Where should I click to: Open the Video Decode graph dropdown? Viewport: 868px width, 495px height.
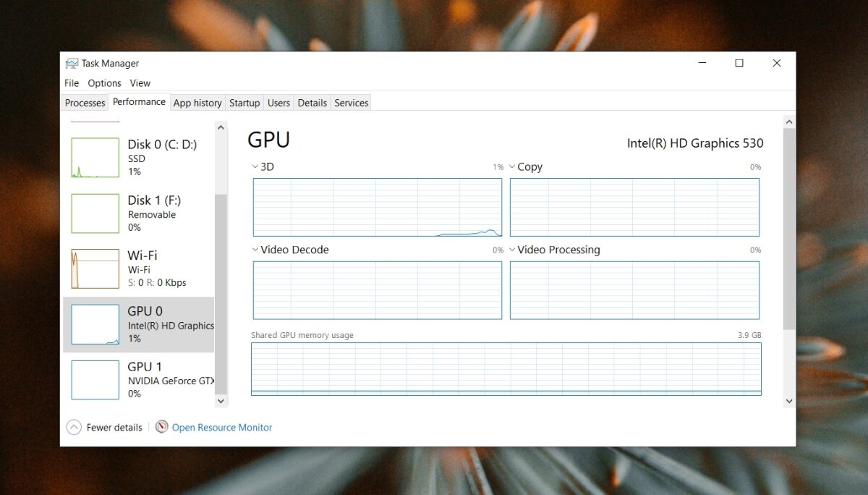(255, 250)
